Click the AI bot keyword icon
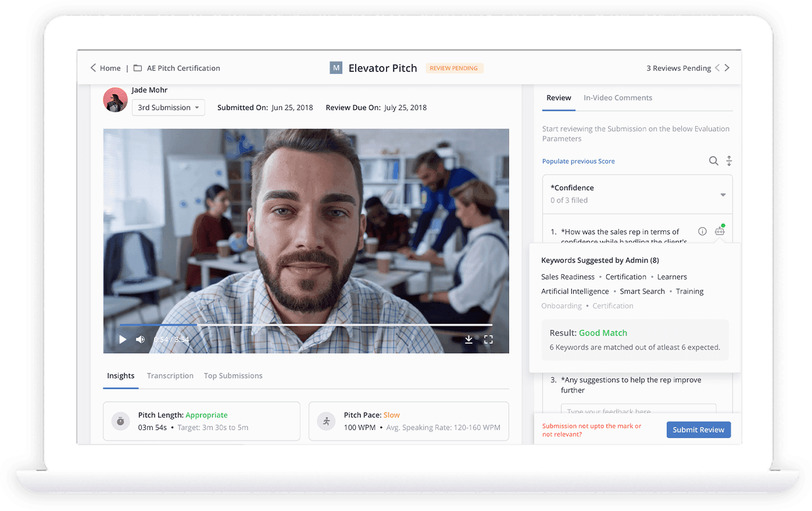The width and height of the screenshot is (812, 511). (x=720, y=231)
